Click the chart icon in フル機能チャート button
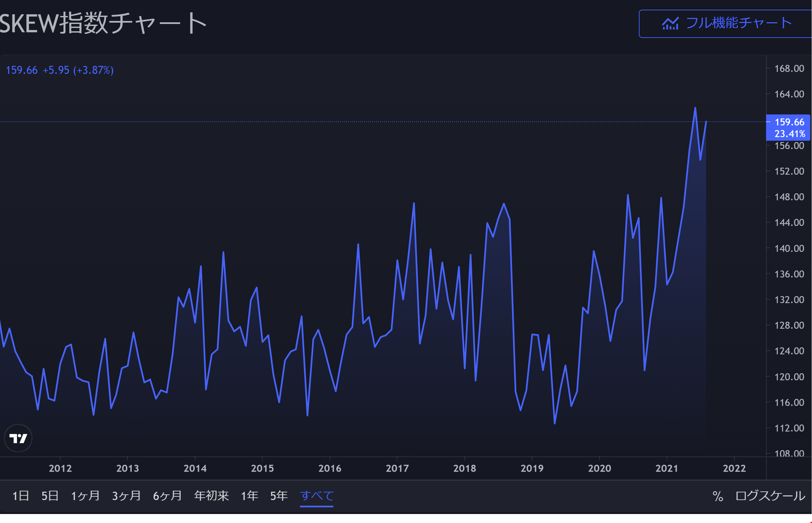 (x=670, y=23)
